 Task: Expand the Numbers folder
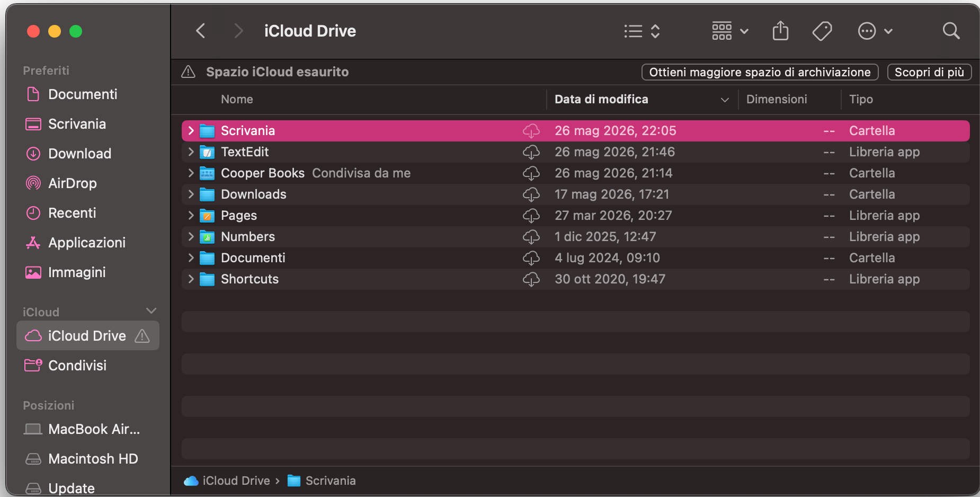pyautogui.click(x=191, y=236)
